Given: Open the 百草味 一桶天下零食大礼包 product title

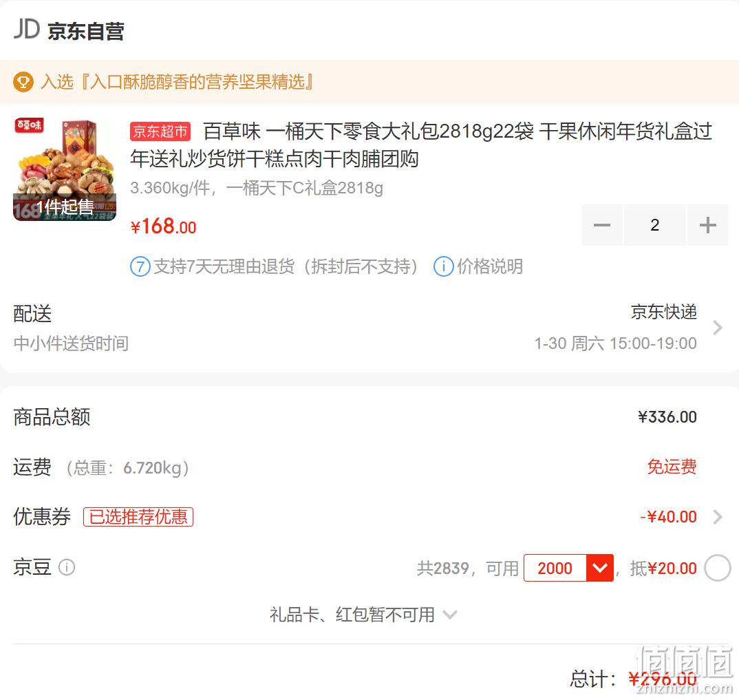Looking at the screenshot, I should [x=421, y=145].
